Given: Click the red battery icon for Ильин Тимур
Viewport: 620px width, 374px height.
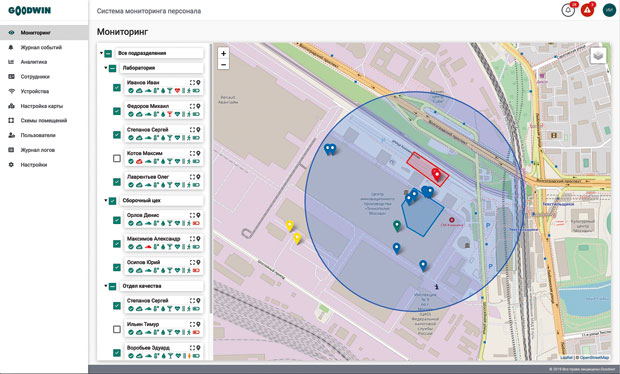Looking at the screenshot, I should [x=196, y=332].
